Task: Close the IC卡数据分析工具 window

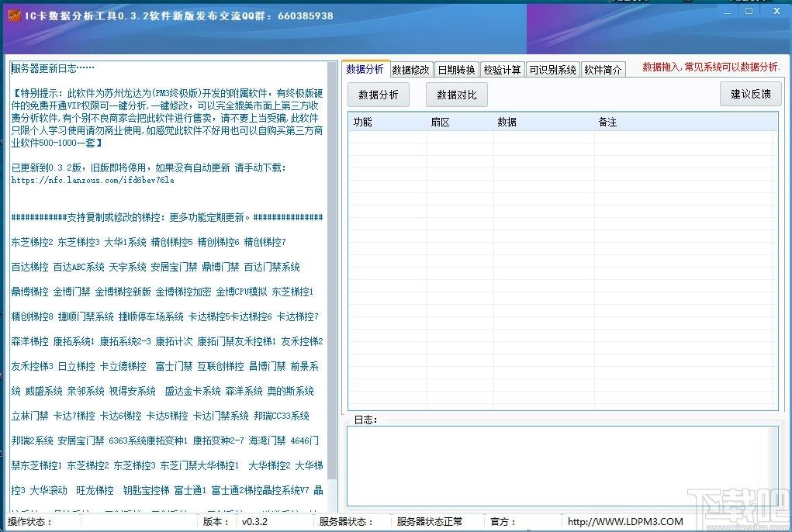Action: coord(776,11)
